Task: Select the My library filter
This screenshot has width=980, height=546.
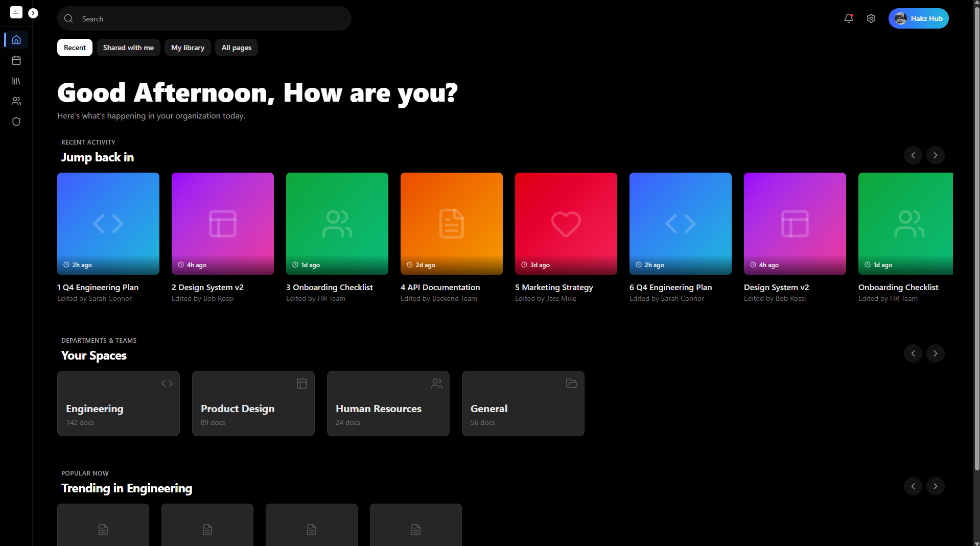Action: 187,47
